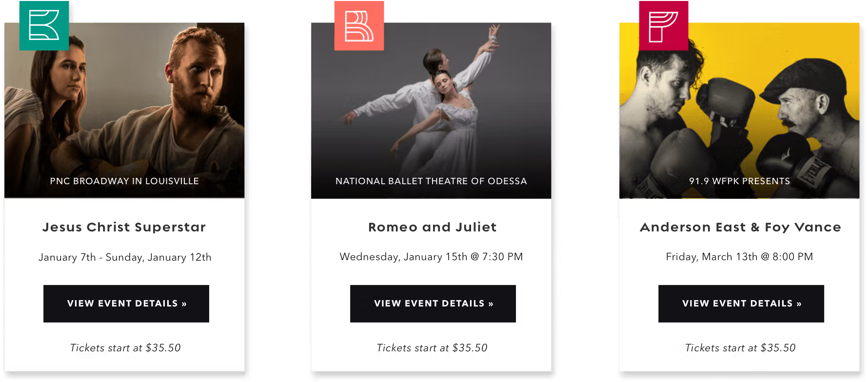Open event details for Anderson East & Foy Vance
868x382 pixels.
tap(741, 303)
